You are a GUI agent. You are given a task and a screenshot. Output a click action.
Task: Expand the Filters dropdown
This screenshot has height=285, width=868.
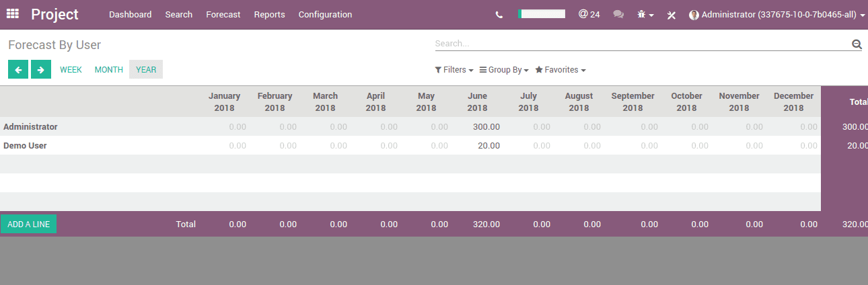[x=454, y=70]
